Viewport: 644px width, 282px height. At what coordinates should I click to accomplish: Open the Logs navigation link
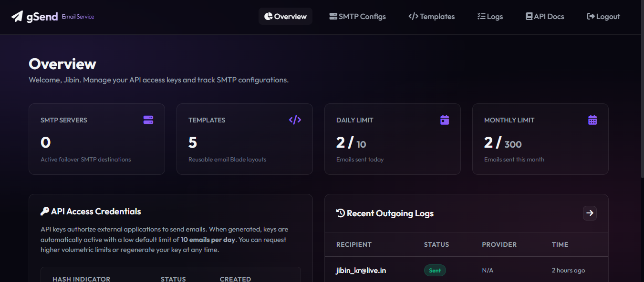pos(490,16)
